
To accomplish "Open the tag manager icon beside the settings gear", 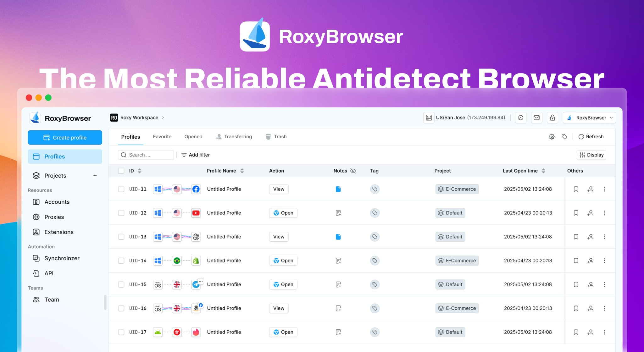I will (564, 136).
